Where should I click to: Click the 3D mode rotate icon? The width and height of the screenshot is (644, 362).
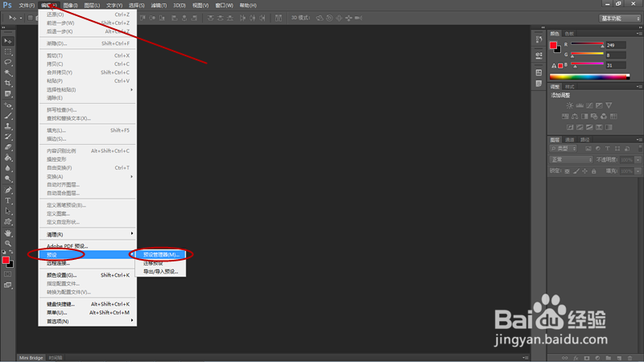click(x=320, y=18)
